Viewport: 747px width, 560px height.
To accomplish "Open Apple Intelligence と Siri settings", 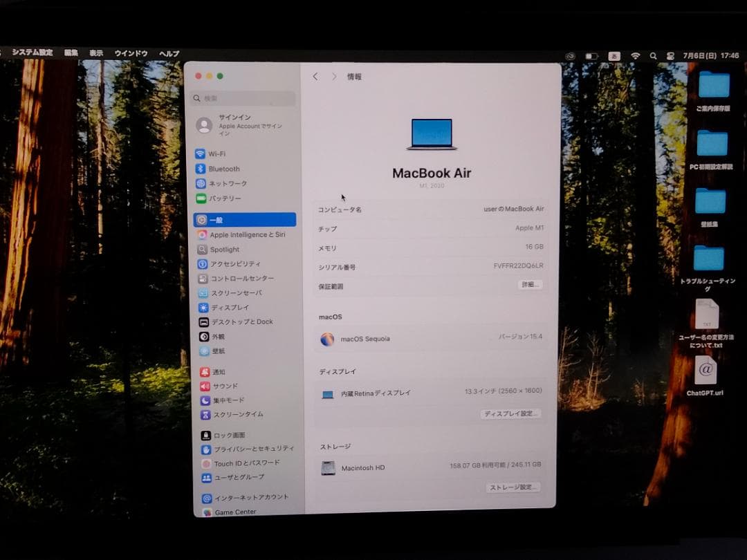I will pos(241,235).
